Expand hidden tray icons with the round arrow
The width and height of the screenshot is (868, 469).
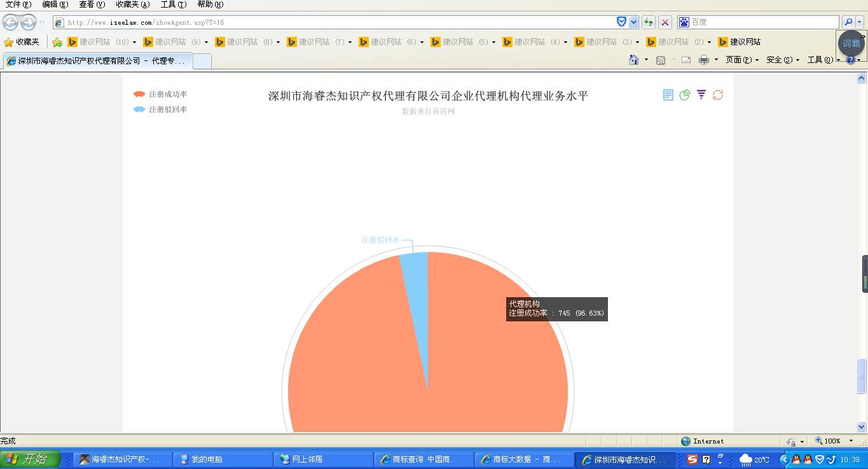point(784,459)
